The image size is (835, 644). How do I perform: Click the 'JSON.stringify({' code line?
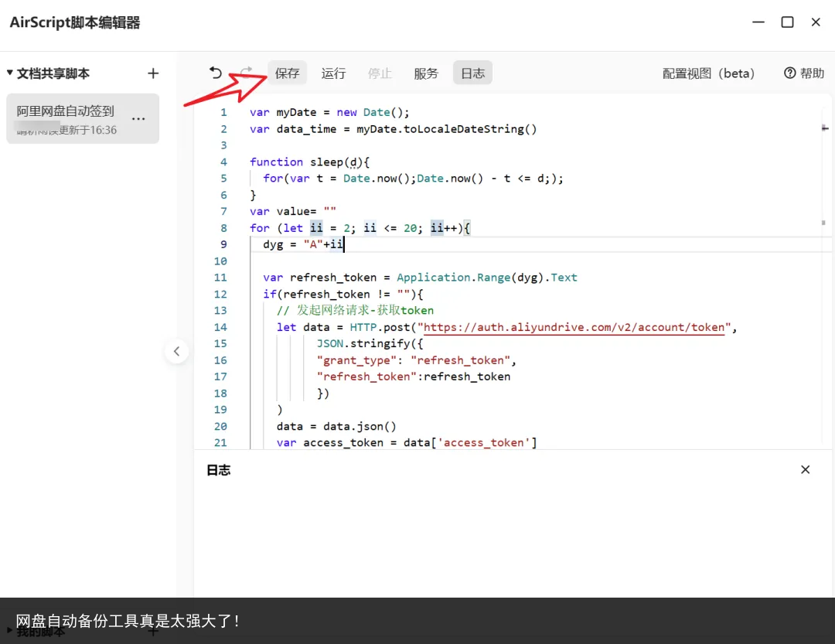pos(370,343)
